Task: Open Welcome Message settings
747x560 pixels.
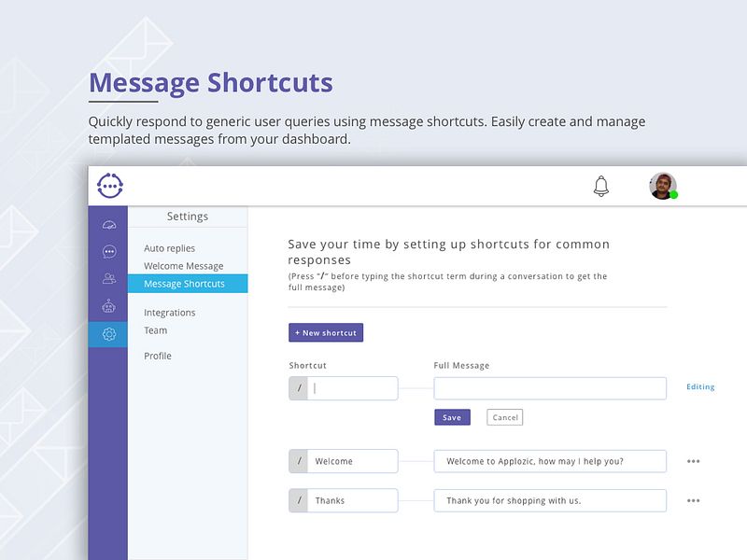Action: [x=183, y=266]
